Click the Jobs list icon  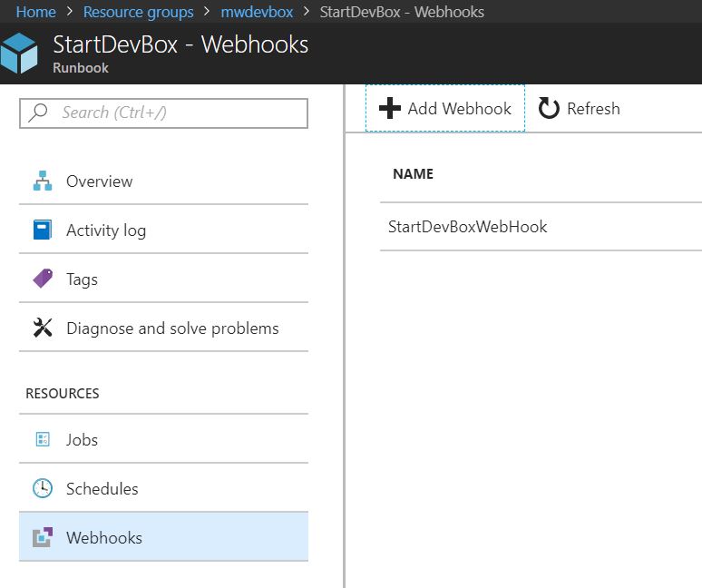click(43, 439)
